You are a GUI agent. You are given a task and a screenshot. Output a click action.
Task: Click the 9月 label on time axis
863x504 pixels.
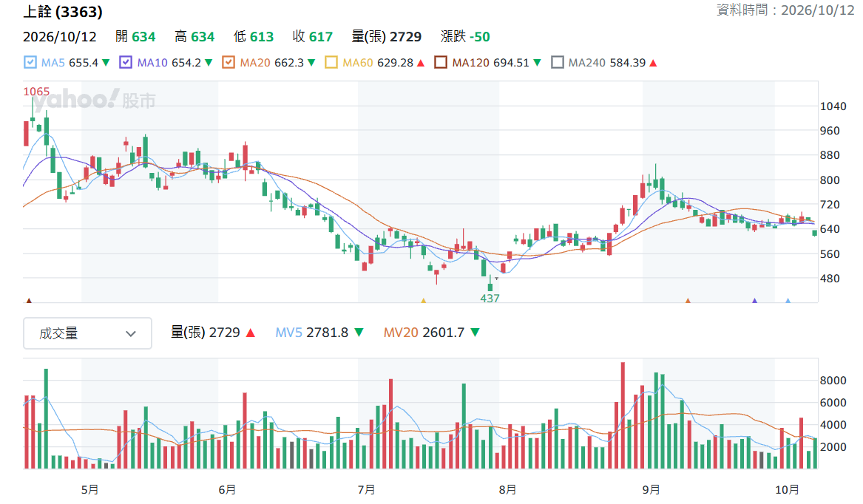coord(651,489)
